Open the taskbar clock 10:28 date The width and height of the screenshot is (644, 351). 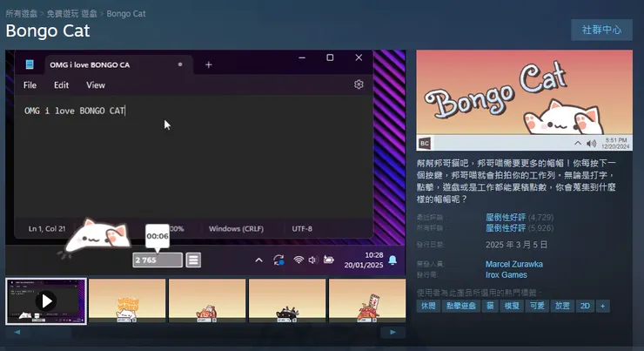(x=364, y=260)
